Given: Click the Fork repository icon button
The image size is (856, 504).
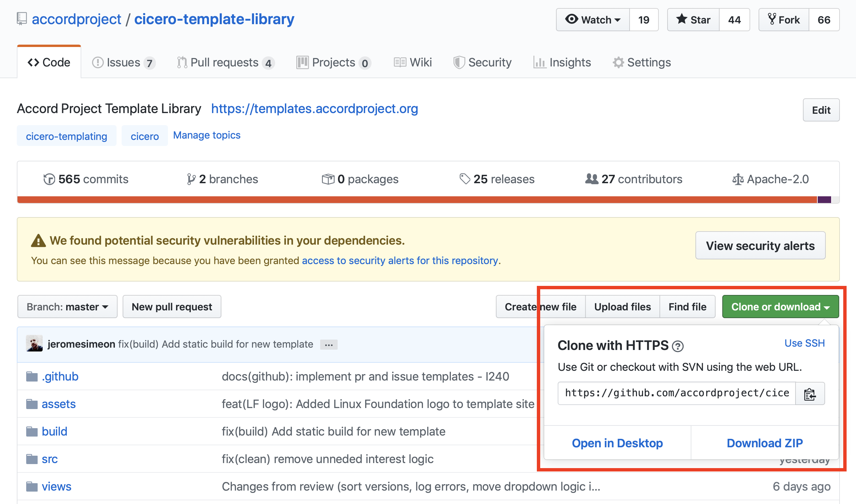Looking at the screenshot, I should [x=772, y=19].
